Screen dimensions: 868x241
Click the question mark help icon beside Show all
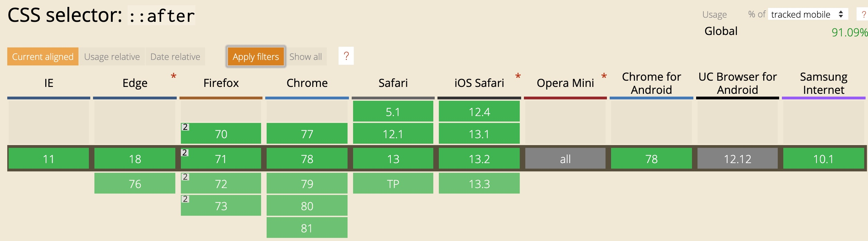click(346, 56)
